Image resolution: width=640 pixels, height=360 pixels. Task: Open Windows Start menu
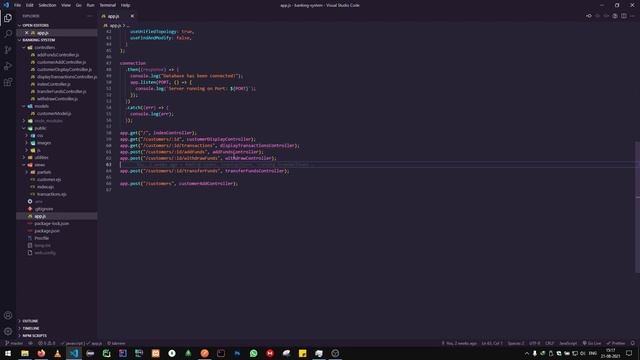click(x=8, y=353)
